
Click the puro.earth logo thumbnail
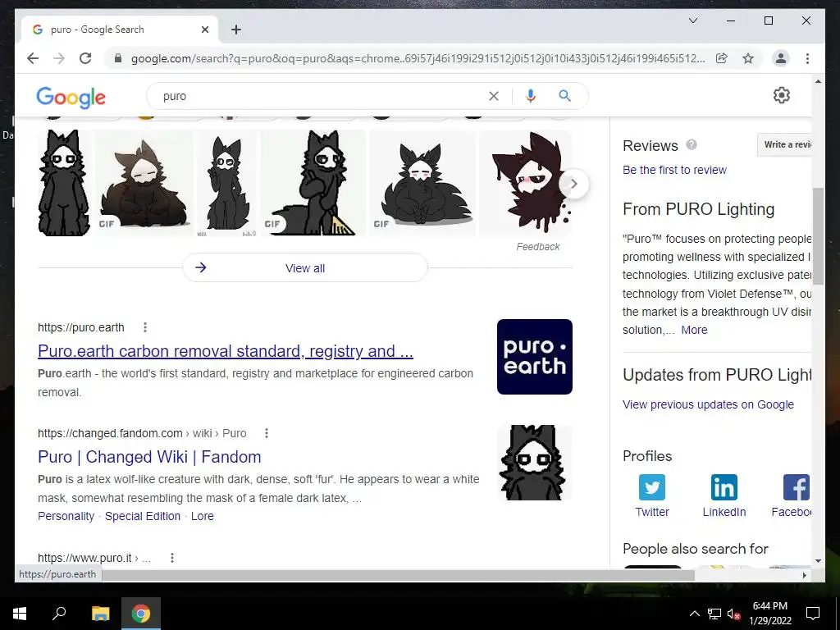tap(535, 357)
